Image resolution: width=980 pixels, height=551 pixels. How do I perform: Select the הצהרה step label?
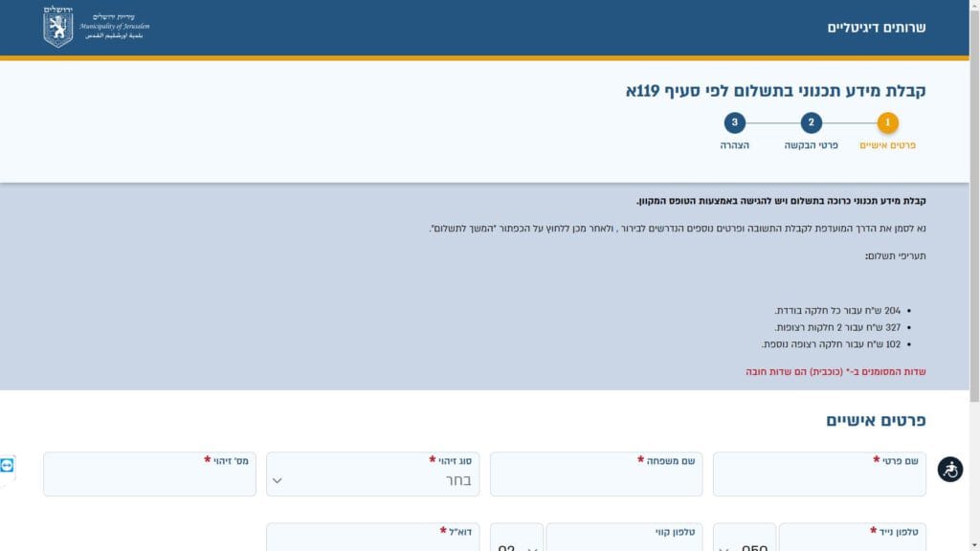734,145
